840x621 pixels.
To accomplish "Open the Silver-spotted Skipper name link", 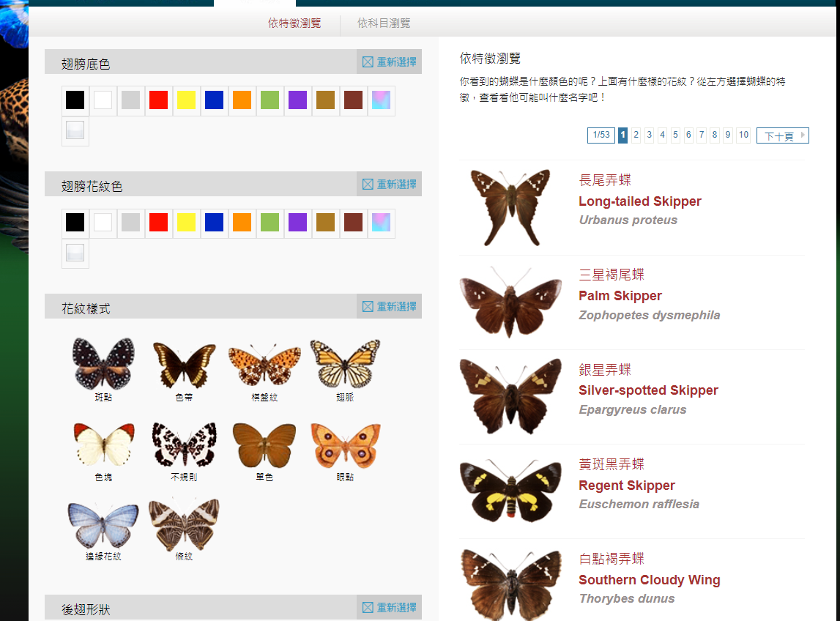I will pos(648,390).
